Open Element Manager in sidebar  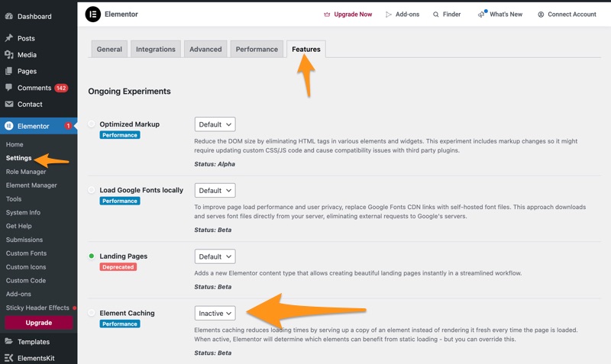click(x=31, y=185)
